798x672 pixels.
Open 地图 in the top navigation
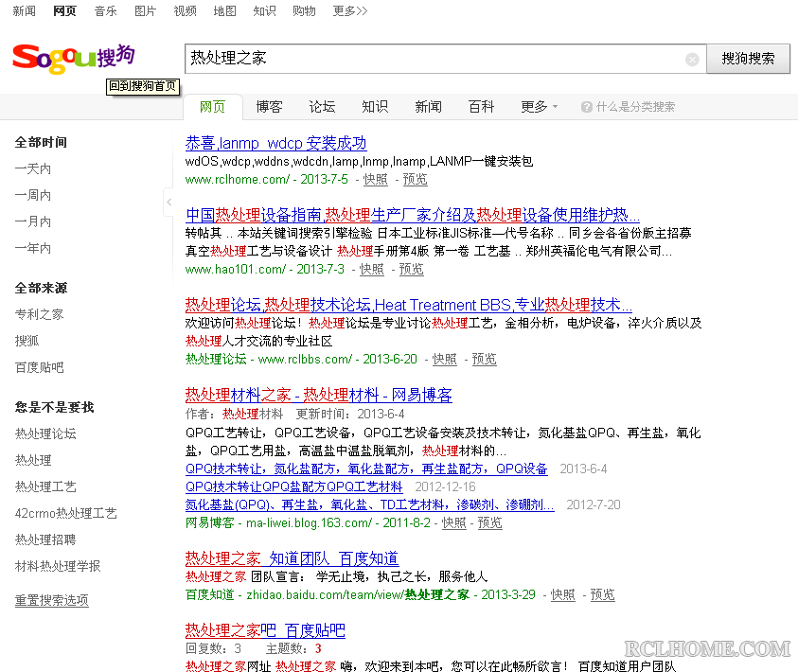point(224,10)
